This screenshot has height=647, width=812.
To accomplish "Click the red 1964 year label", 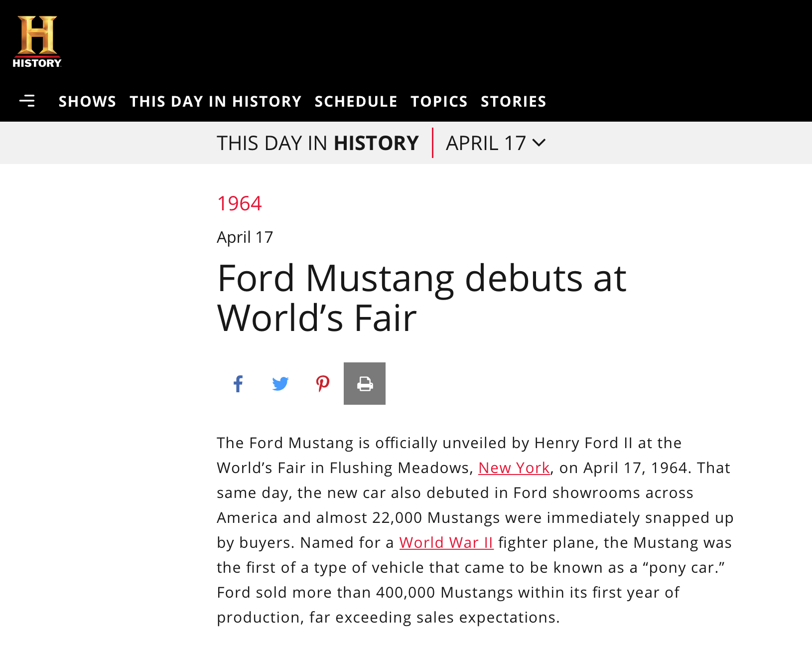I will (x=239, y=203).
